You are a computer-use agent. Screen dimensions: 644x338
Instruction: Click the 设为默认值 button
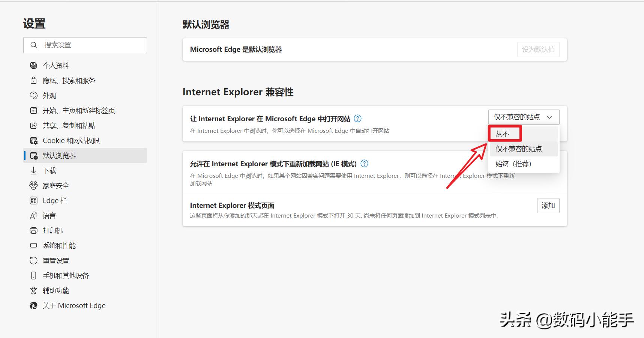pyautogui.click(x=538, y=49)
